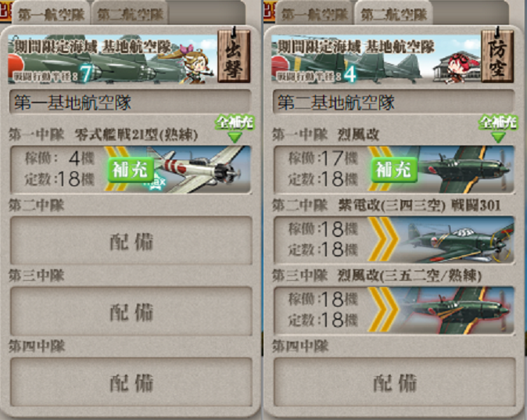Click yellow chevron on 紫電改 squadron row
Image resolution: width=527 pixels, height=420 pixels.
point(383,239)
